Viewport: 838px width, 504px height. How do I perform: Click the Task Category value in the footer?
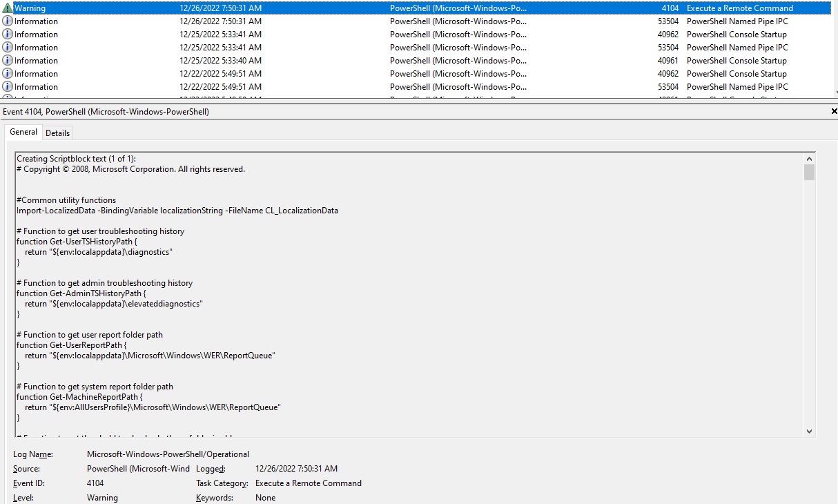(309, 483)
